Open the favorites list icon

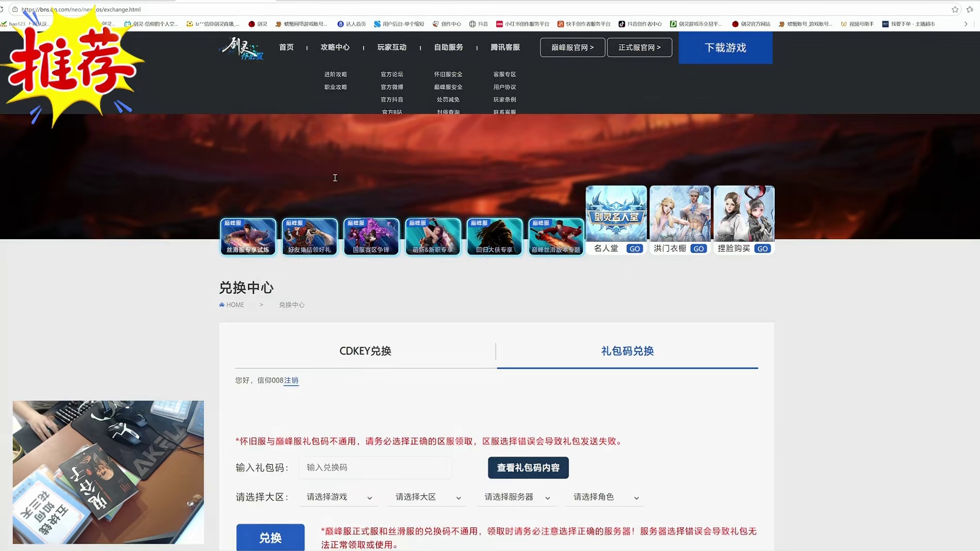point(970,9)
